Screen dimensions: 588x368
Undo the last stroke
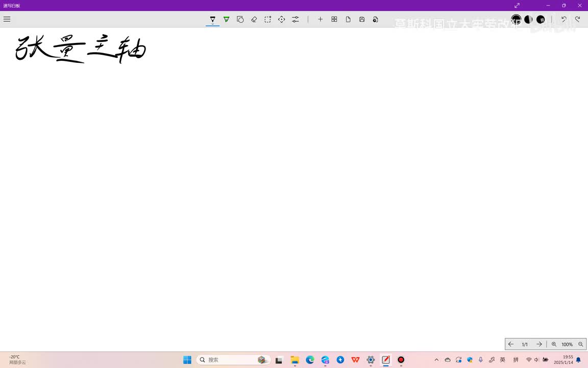coord(564,19)
